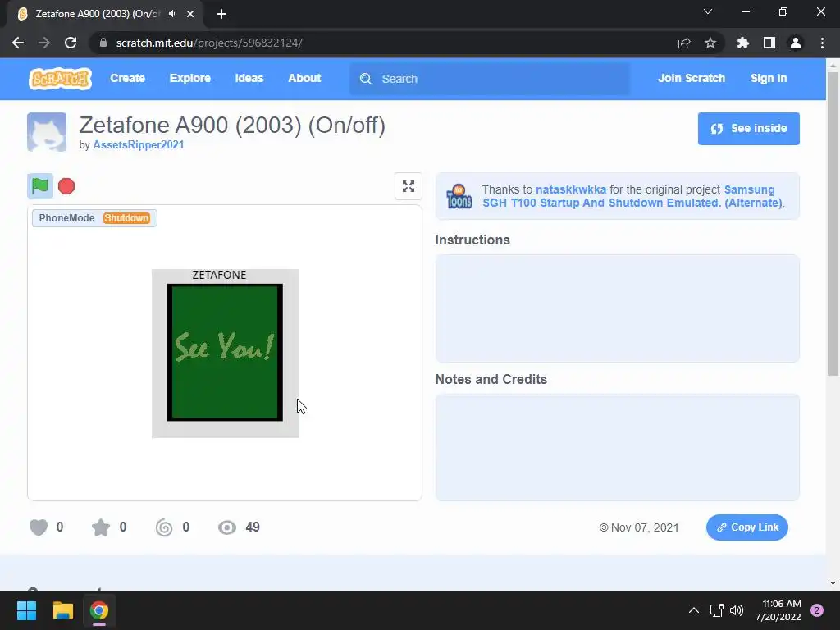Open File Explorer from taskbar

[62, 610]
